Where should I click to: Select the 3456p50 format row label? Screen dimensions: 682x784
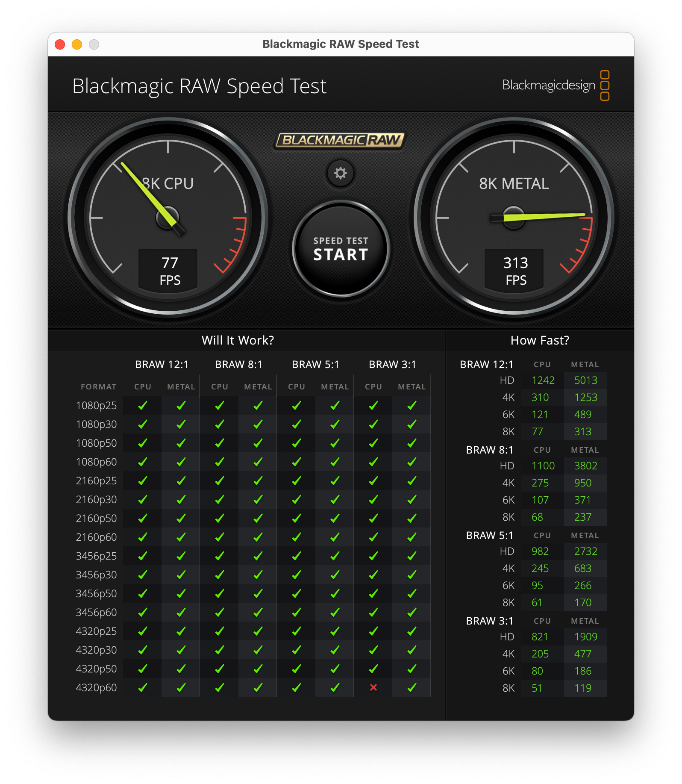[x=96, y=593]
